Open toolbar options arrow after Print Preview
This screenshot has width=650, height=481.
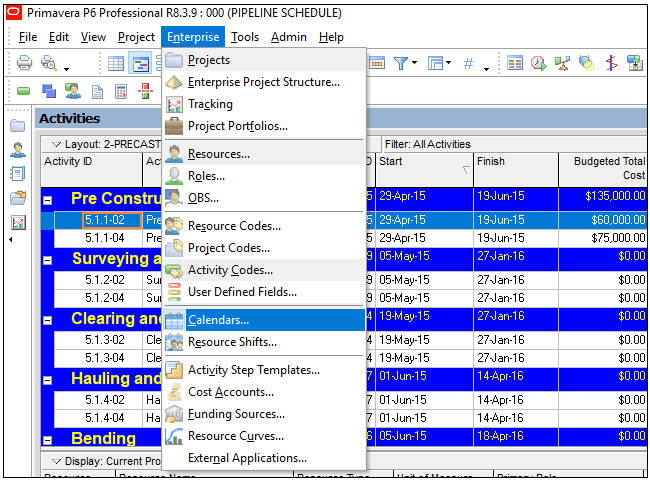point(66,69)
